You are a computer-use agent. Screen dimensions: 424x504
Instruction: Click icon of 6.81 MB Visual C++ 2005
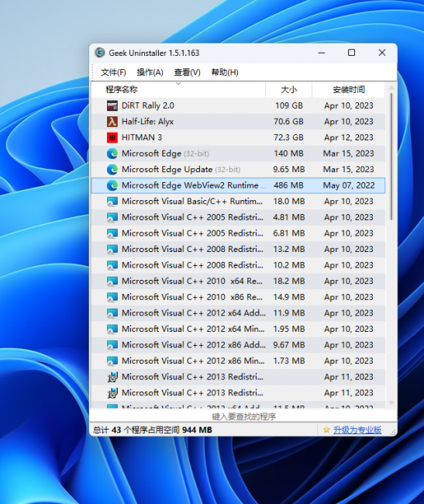pos(112,233)
